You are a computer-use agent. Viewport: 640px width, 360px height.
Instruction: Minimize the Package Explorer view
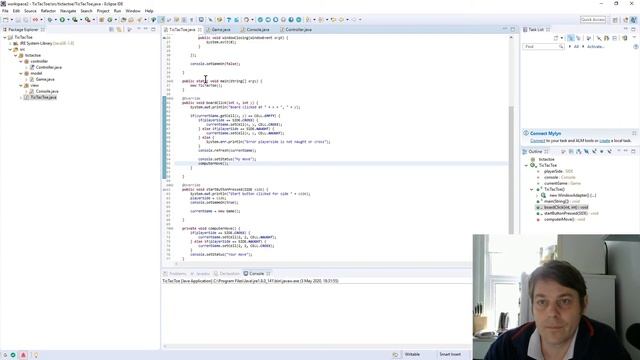pos(146,29)
